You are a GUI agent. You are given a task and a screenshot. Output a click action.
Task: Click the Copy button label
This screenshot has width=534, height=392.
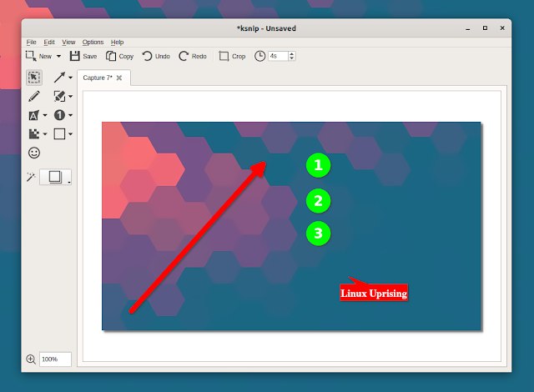click(126, 56)
